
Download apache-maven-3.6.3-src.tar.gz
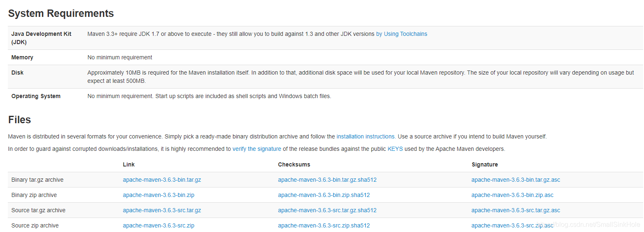[162, 210]
